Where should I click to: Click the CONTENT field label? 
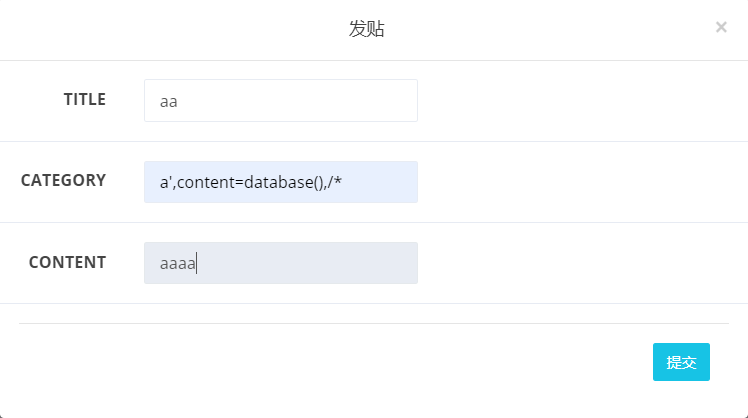(67, 262)
